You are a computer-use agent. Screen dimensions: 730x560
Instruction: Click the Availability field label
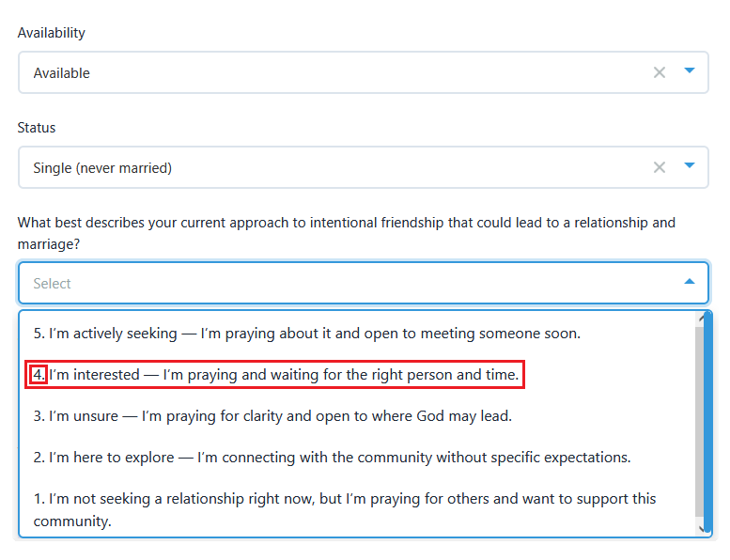coord(52,33)
